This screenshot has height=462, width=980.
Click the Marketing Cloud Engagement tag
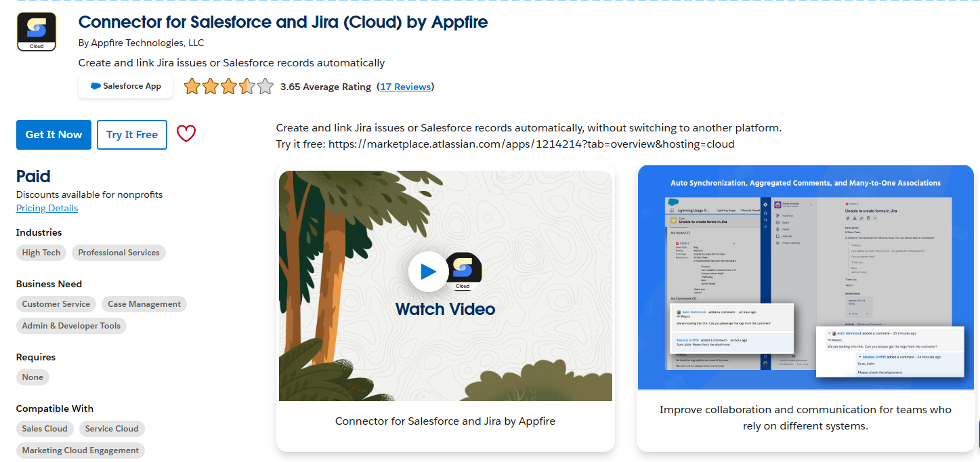click(80, 450)
